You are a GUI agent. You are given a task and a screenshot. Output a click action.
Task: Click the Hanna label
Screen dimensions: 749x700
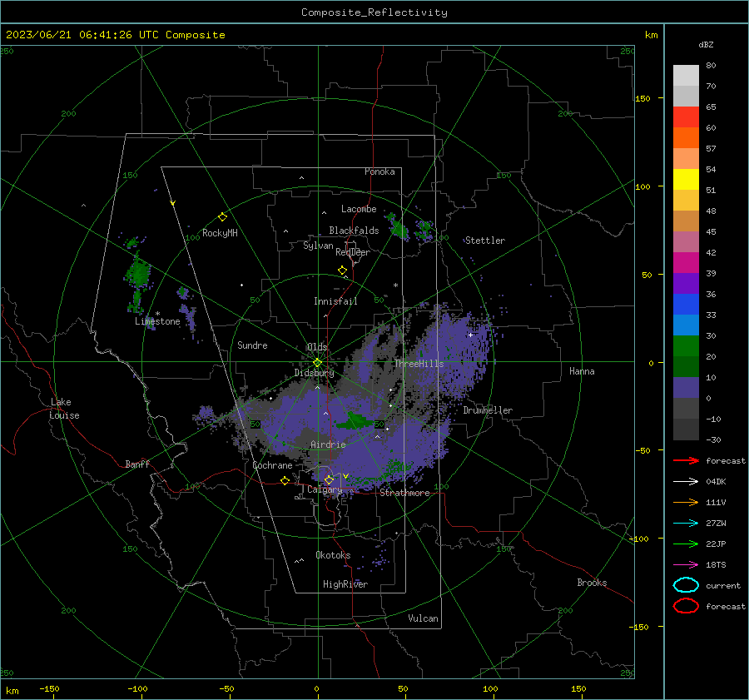click(582, 371)
